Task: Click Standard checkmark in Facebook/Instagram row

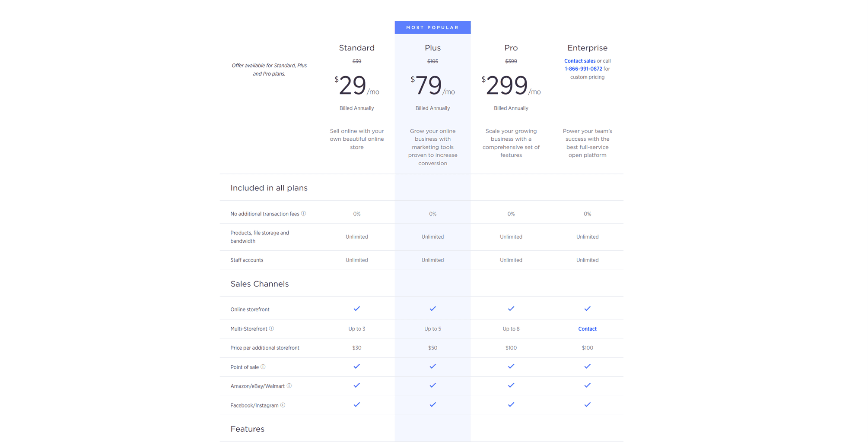Action: click(357, 405)
